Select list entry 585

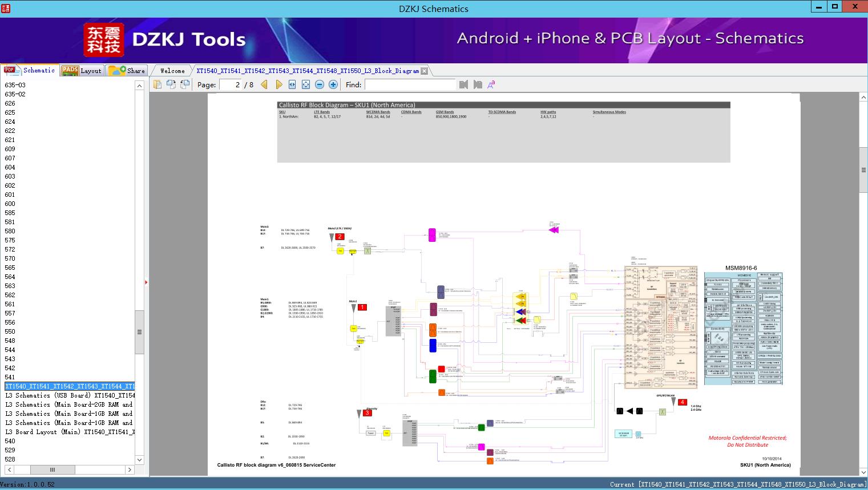coord(10,213)
